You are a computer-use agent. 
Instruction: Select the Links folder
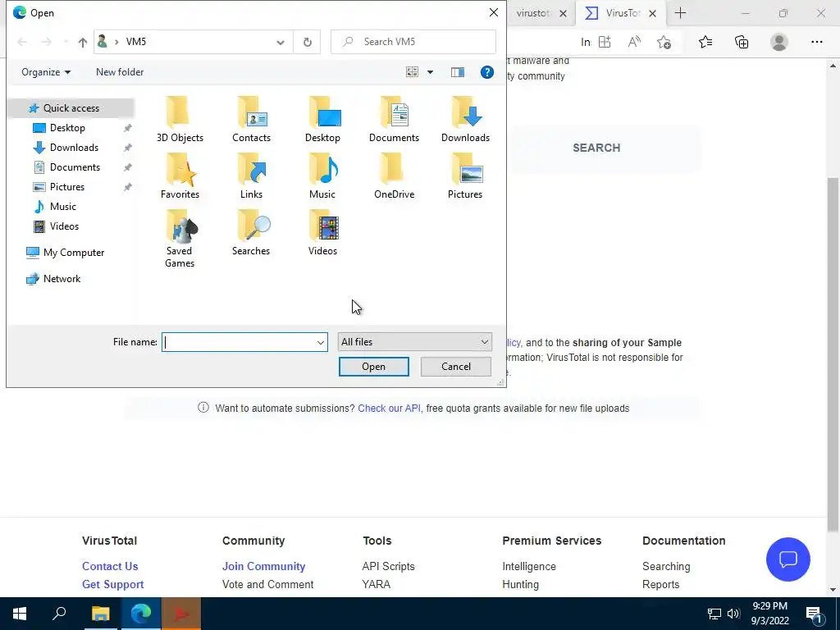point(251,176)
